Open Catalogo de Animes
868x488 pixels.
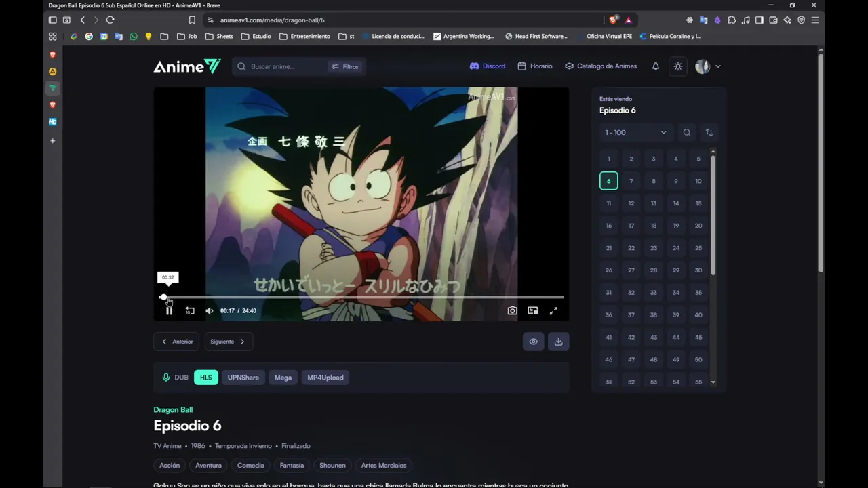click(601, 66)
